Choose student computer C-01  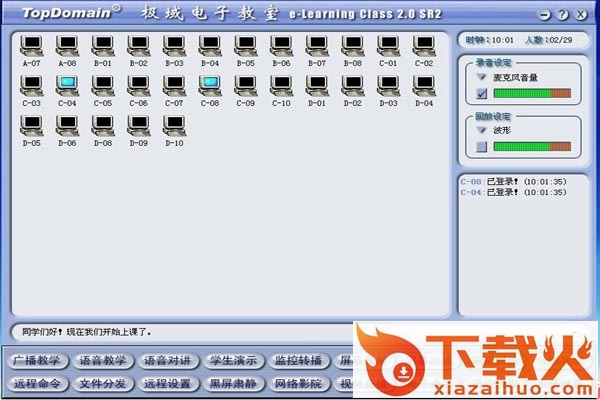pyautogui.click(x=388, y=46)
